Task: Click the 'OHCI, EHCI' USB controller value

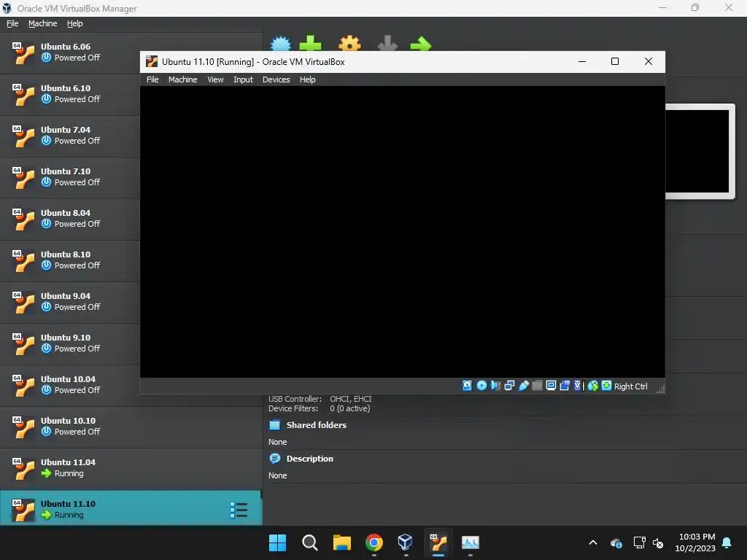Action: tap(351, 399)
